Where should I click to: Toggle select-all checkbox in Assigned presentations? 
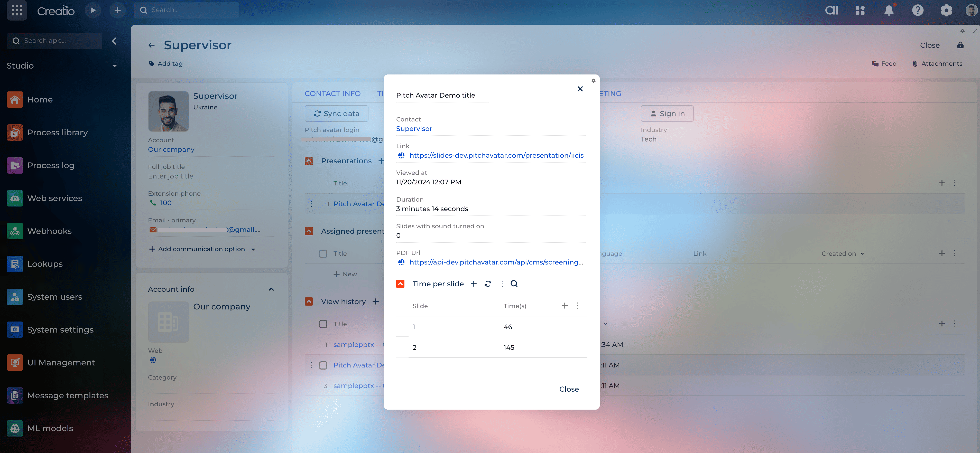pyautogui.click(x=323, y=254)
